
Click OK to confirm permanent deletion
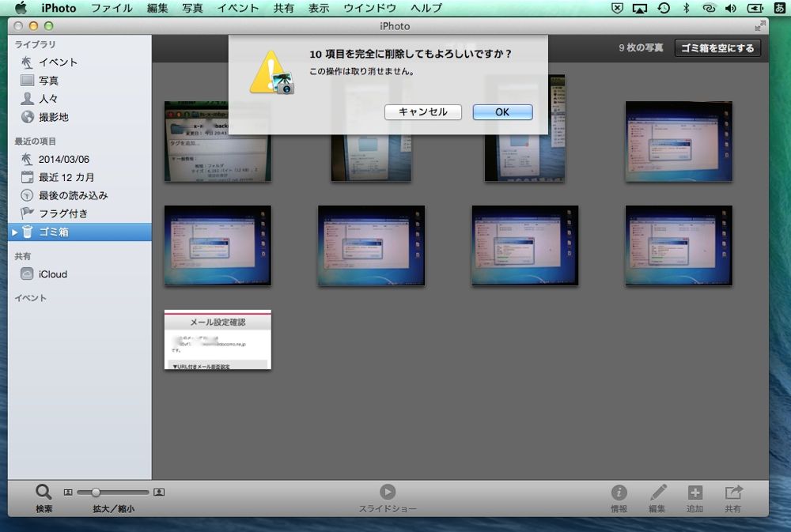click(x=502, y=112)
